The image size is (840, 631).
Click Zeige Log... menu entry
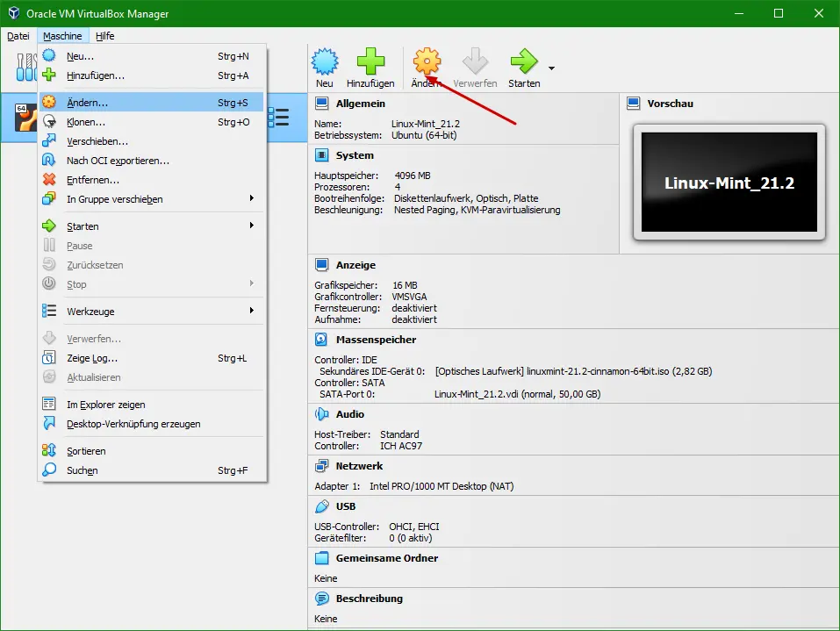tap(92, 358)
